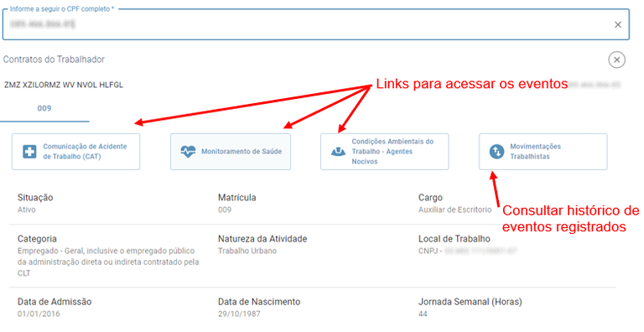Open Comunicação de Acidente de Trabalho (CAT)
This screenshot has width=644, height=332.
(75, 152)
